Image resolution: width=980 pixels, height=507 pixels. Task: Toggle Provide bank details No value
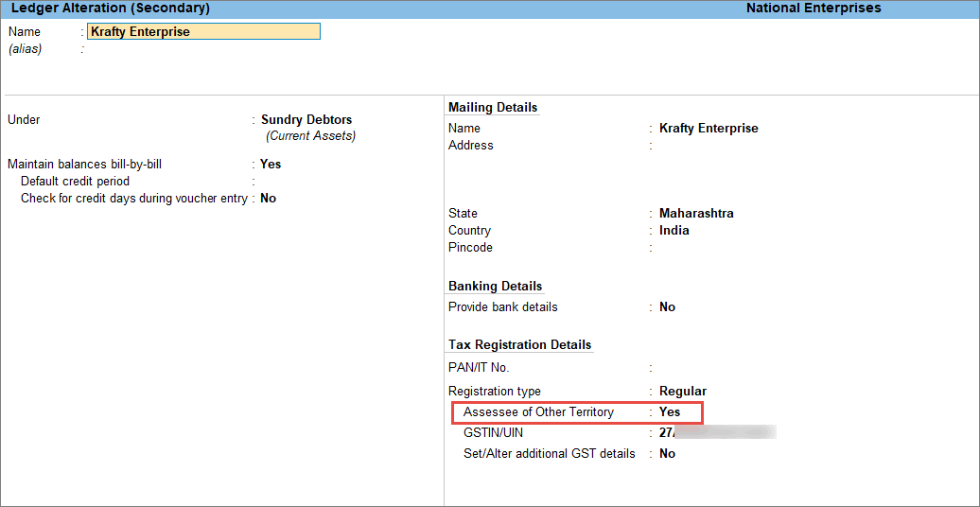[x=668, y=307]
